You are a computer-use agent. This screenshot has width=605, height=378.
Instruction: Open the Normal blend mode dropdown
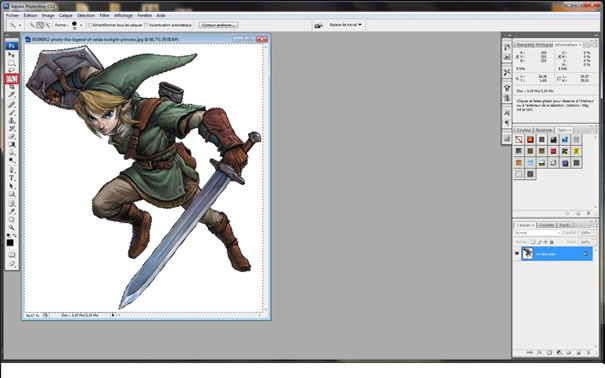pyautogui.click(x=537, y=233)
